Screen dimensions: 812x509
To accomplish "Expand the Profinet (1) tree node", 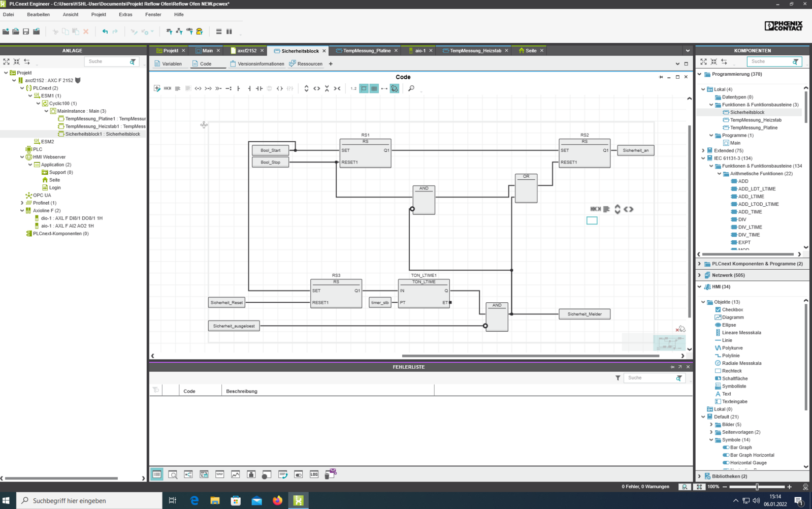I will coord(22,203).
